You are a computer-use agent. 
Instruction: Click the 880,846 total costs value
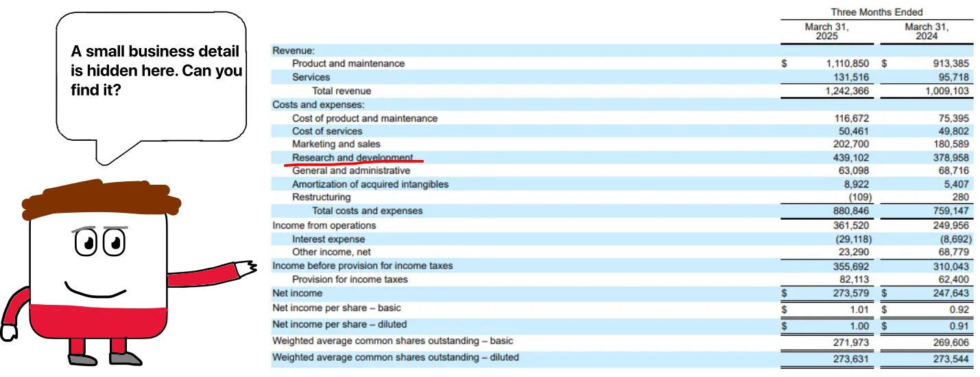(x=852, y=211)
